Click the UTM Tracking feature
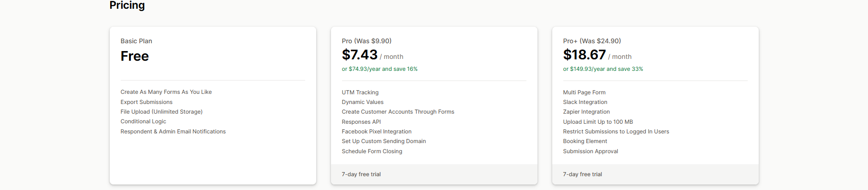The image size is (868, 190). 360,92
